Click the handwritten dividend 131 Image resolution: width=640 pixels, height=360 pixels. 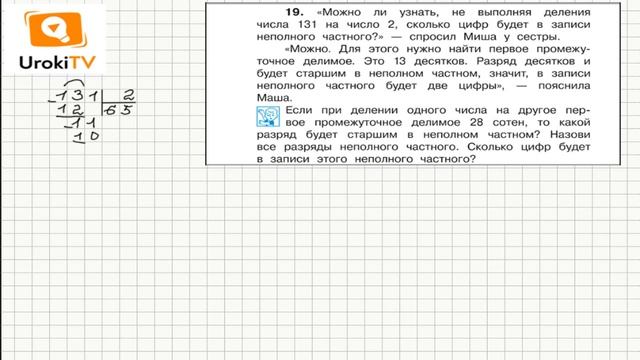pos(78,96)
